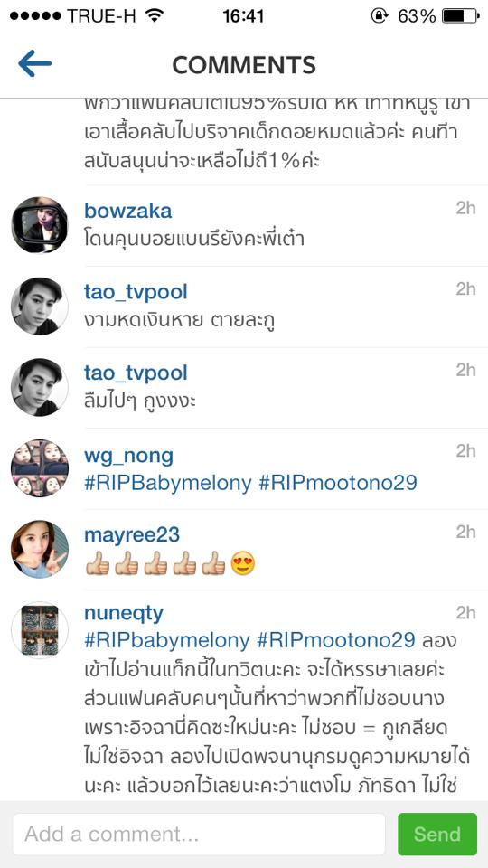Image resolution: width=488 pixels, height=868 pixels.
Task: Open the nuneqty username link
Action: [124, 613]
